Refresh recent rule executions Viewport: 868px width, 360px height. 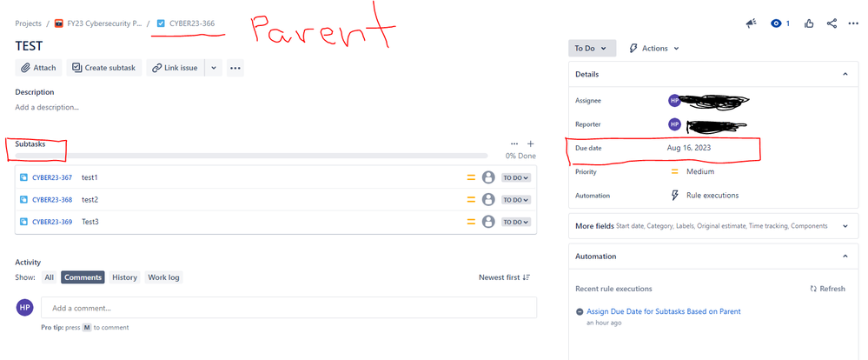pyautogui.click(x=827, y=289)
